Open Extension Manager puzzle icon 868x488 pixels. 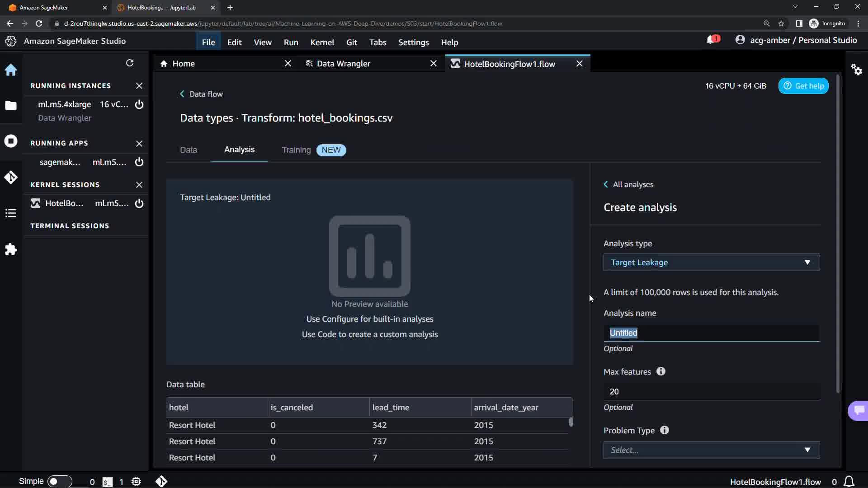tap(11, 249)
